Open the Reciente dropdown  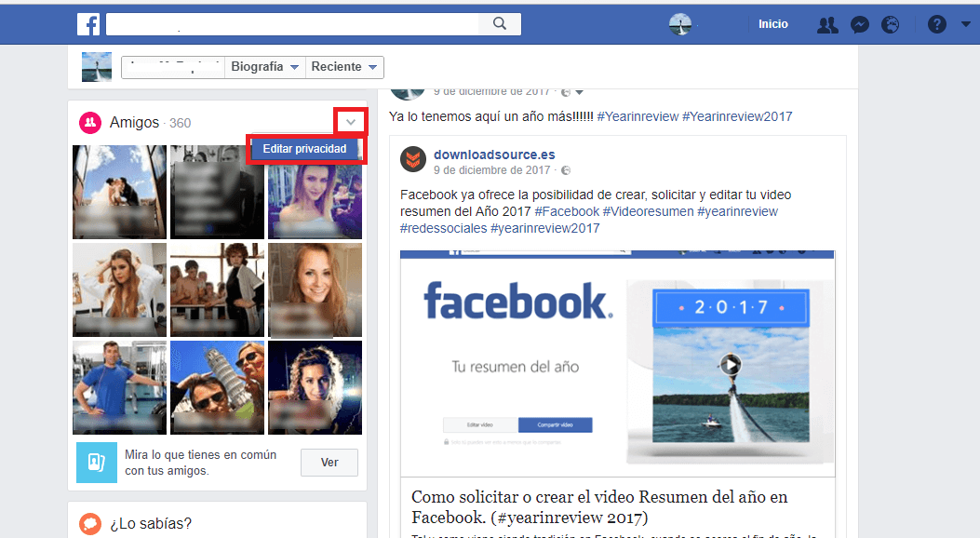tap(344, 67)
